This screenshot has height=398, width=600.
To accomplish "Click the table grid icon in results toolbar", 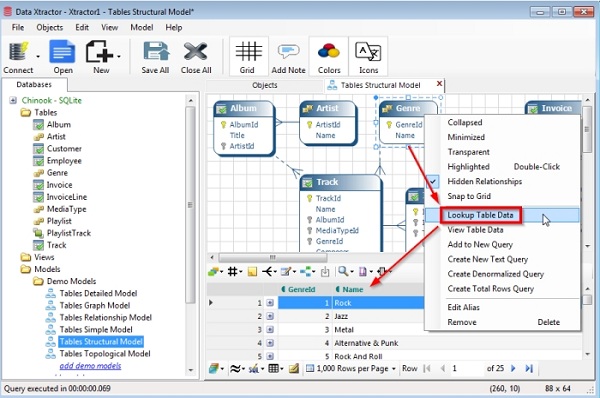I will 273,369.
